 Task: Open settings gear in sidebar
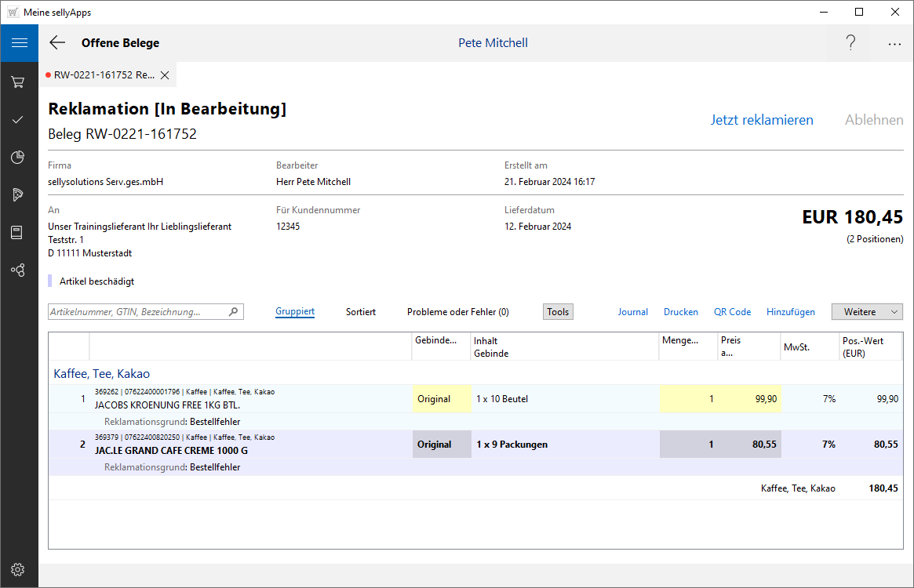18,569
